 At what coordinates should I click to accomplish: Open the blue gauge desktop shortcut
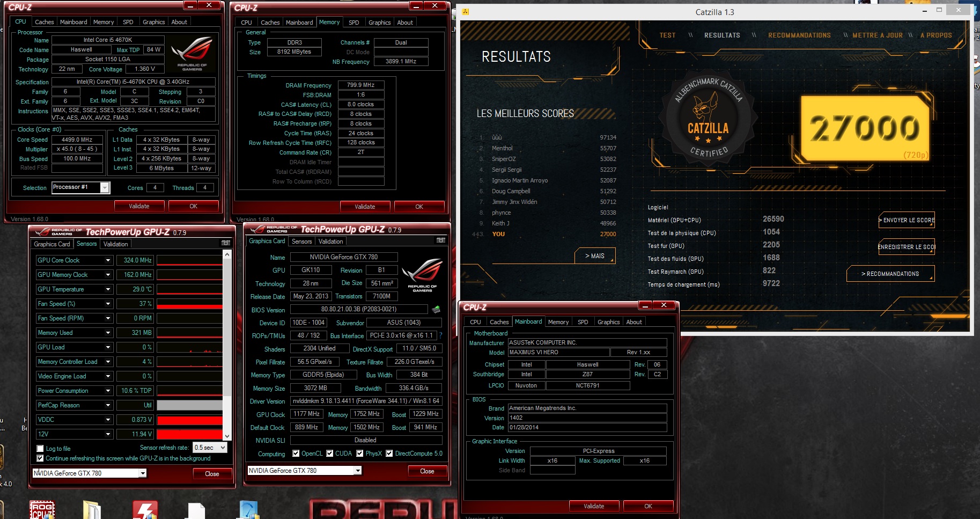coord(249,509)
